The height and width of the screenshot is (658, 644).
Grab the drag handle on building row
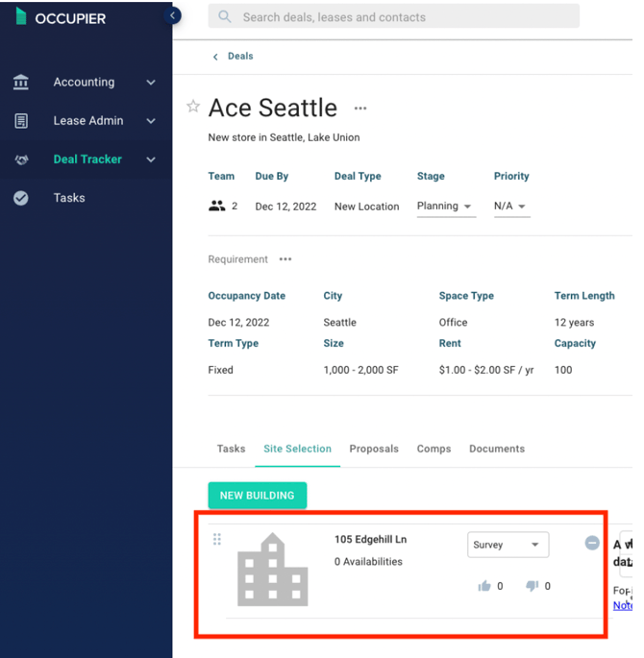217,540
